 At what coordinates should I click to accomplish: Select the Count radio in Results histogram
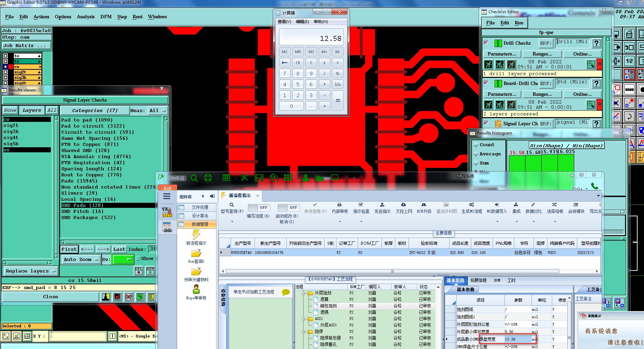pyautogui.click(x=476, y=145)
